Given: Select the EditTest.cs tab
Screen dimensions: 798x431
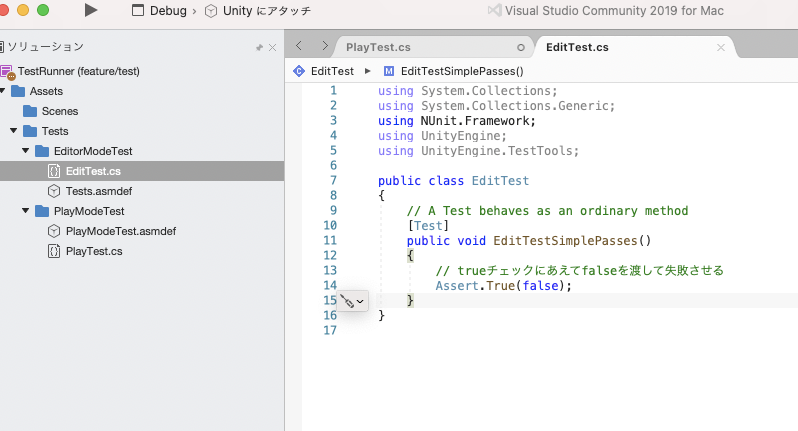Looking at the screenshot, I should [577, 47].
